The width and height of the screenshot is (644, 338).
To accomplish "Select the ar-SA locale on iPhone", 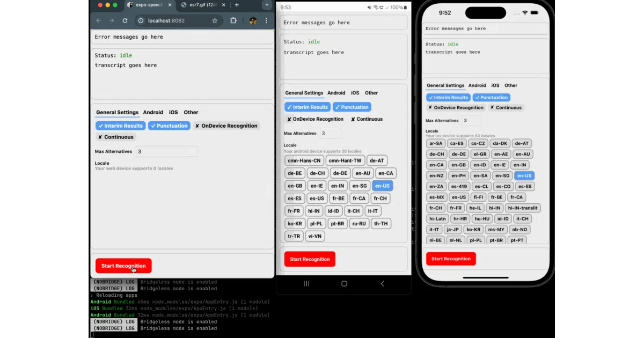I will click(436, 143).
